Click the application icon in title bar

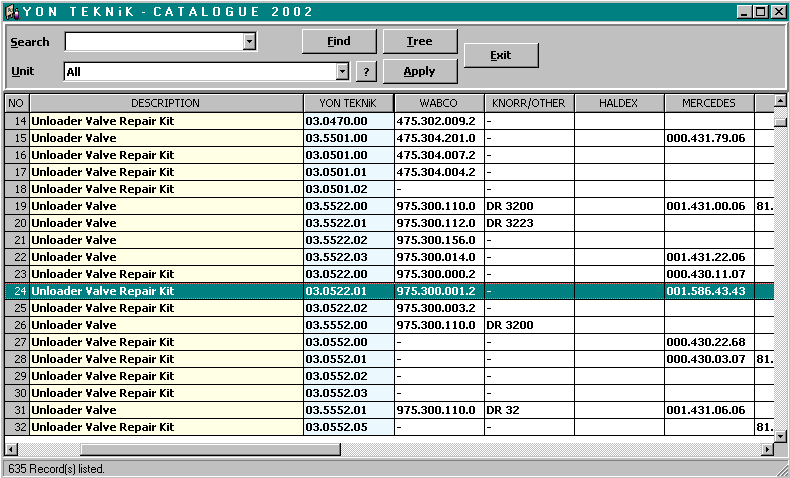[x=13, y=12]
